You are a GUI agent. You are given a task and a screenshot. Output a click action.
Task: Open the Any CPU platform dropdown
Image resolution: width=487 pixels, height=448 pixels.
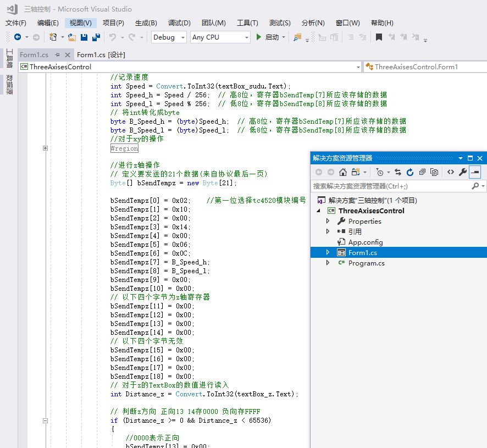tap(247, 37)
